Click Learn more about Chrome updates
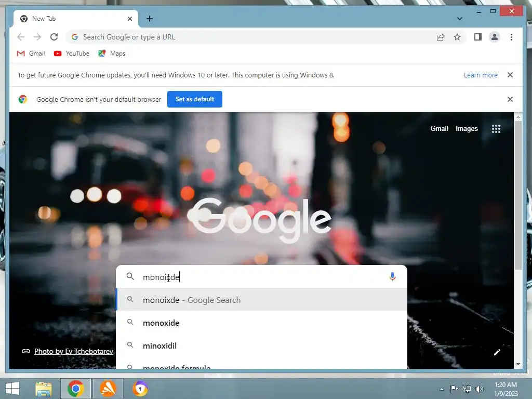The image size is (532, 399). pyautogui.click(x=481, y=75)
